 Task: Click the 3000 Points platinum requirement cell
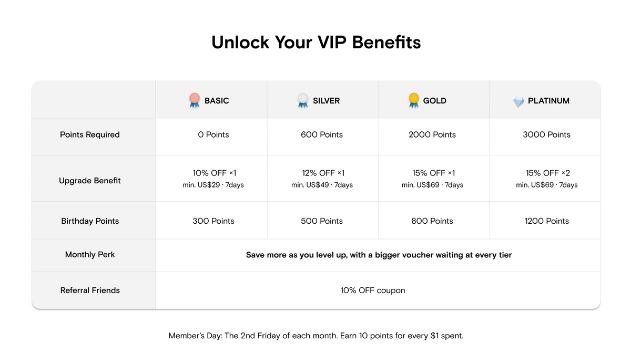(x=546, y=134)
